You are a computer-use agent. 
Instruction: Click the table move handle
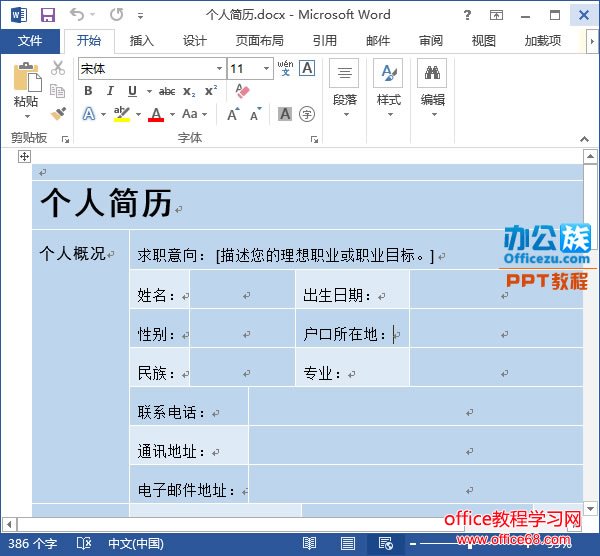point(24,156)
